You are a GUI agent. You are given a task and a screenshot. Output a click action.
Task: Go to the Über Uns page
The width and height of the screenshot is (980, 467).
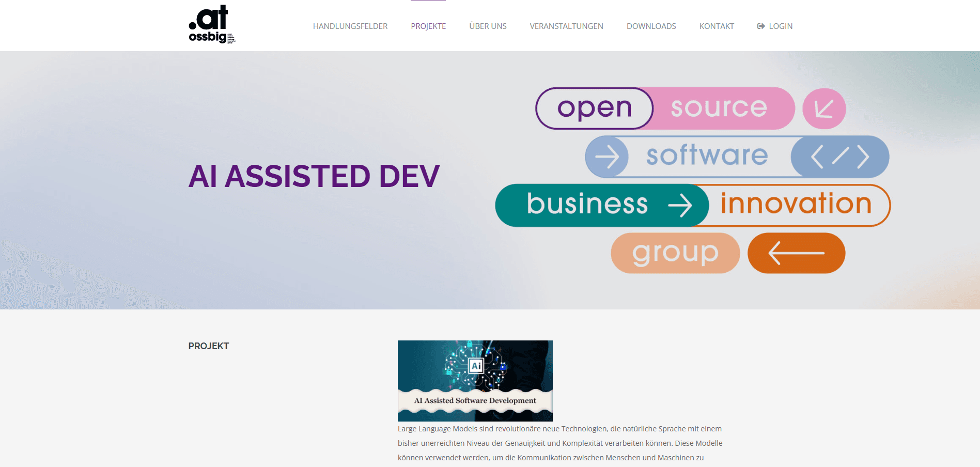(488, 26)
